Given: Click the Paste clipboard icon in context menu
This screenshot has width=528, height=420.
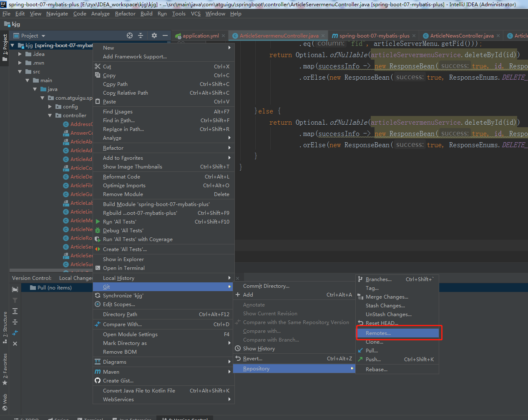Looking at the screenshot, I should (x=98, y=101).
